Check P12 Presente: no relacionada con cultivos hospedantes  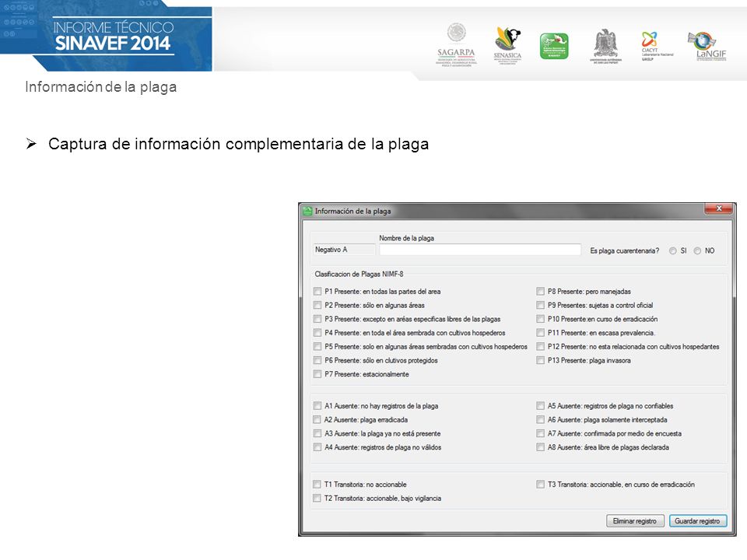540,346
